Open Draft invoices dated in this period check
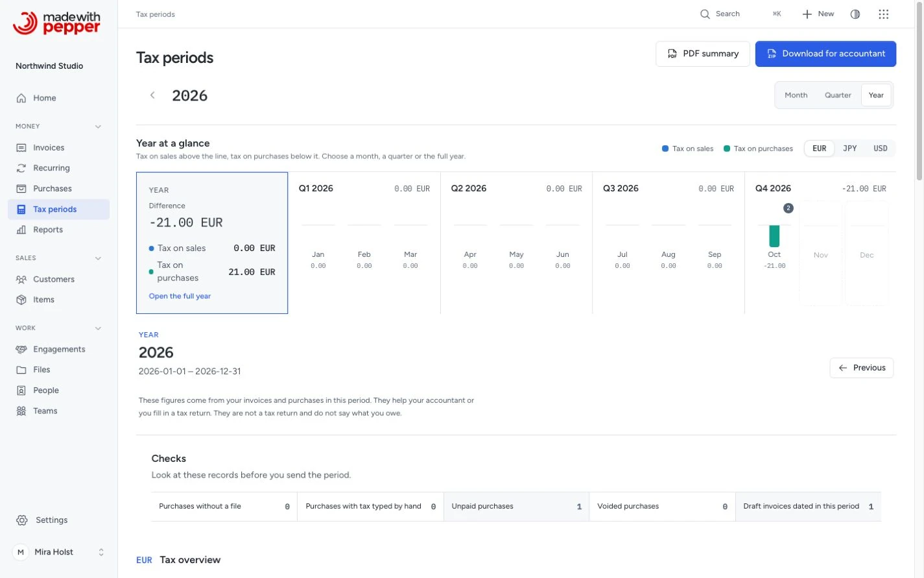 [x=808, y=507]
